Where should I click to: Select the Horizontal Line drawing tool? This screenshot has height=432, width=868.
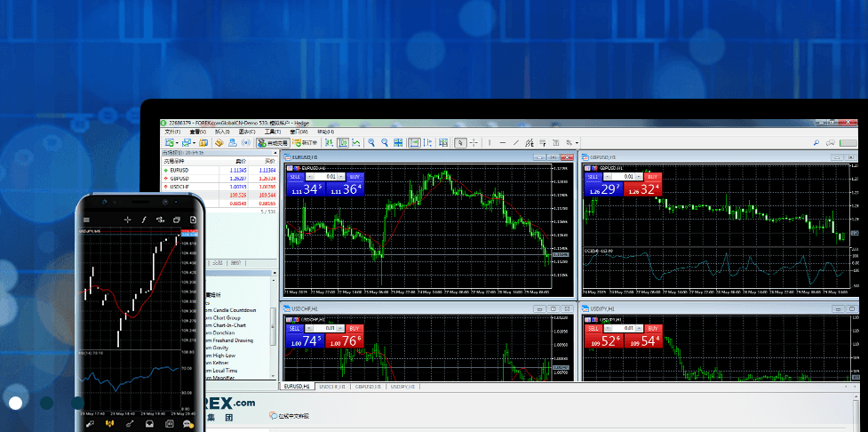(x=503, y=143)
